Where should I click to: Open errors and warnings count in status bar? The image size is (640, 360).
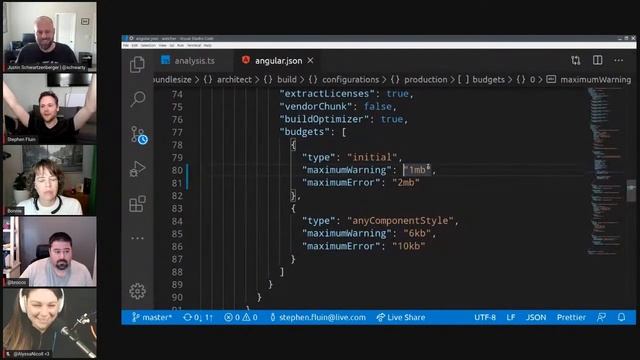tap(241, 317)
